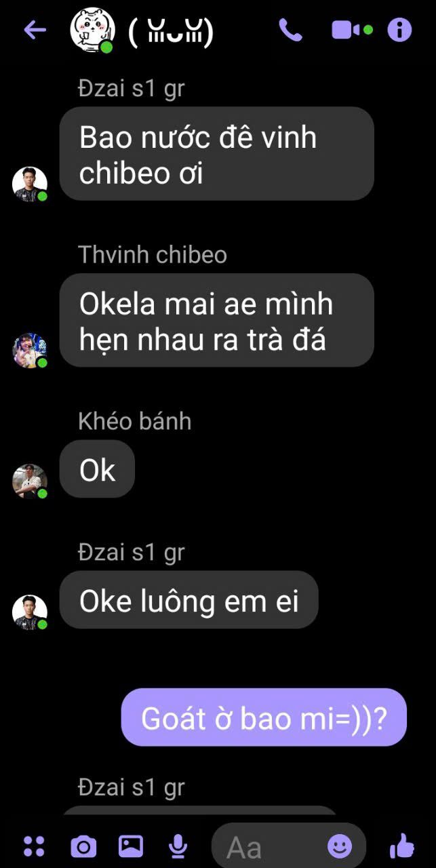Open the four-dot more options menu
The image size is (436, 868).
(x=34, y=846)
